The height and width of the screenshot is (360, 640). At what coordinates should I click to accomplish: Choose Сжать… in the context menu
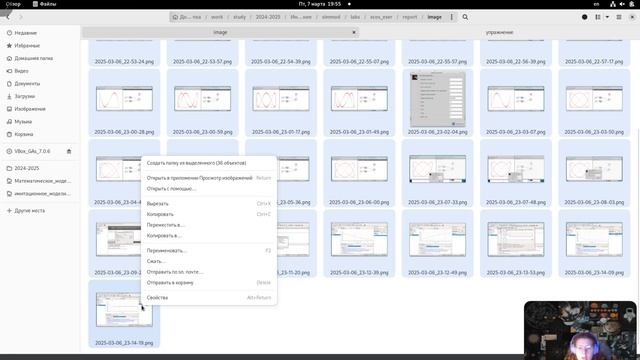[x=209, y=261]
